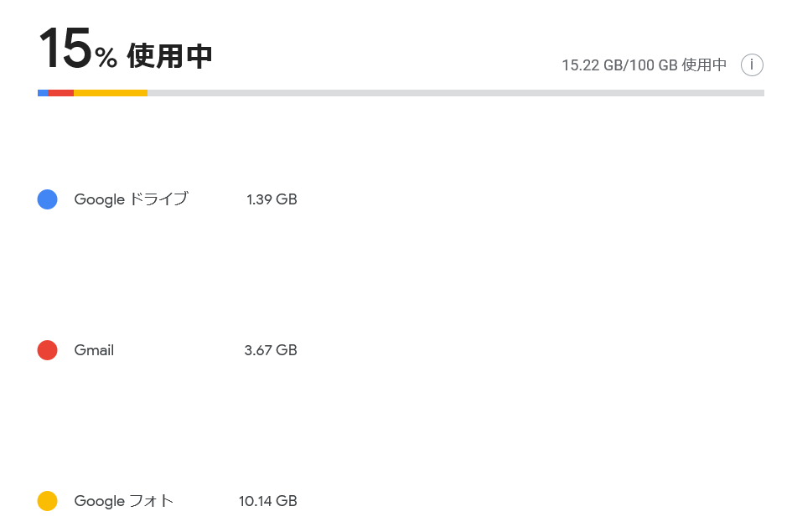Click the storage info icon
Image resolution: width=792 pixels, height=532 pixels.
click(x=752, y=65)
